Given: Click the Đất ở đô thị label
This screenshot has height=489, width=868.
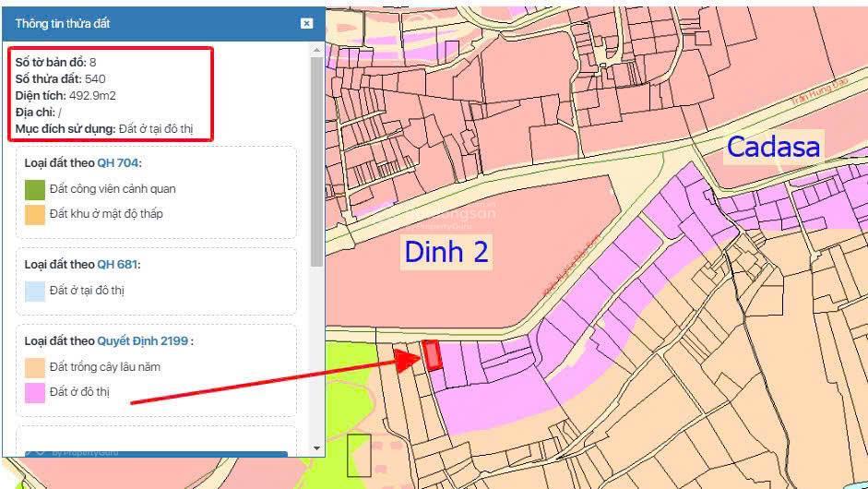Looking at the screenshot, I should pos(79,391).
